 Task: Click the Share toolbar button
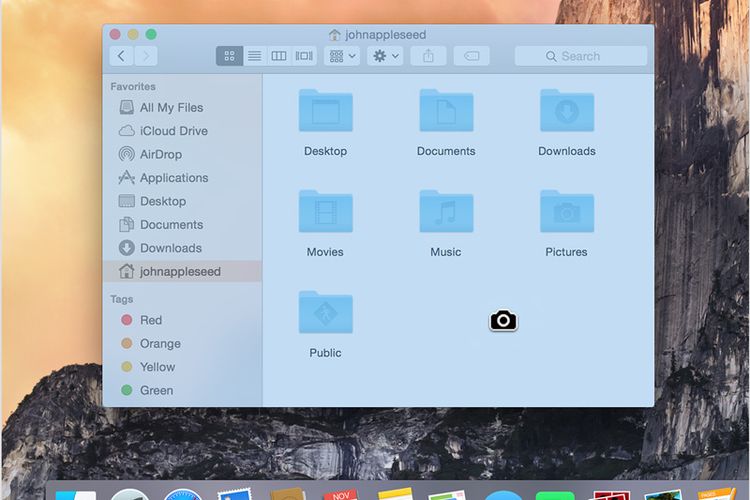click(428, 56)
